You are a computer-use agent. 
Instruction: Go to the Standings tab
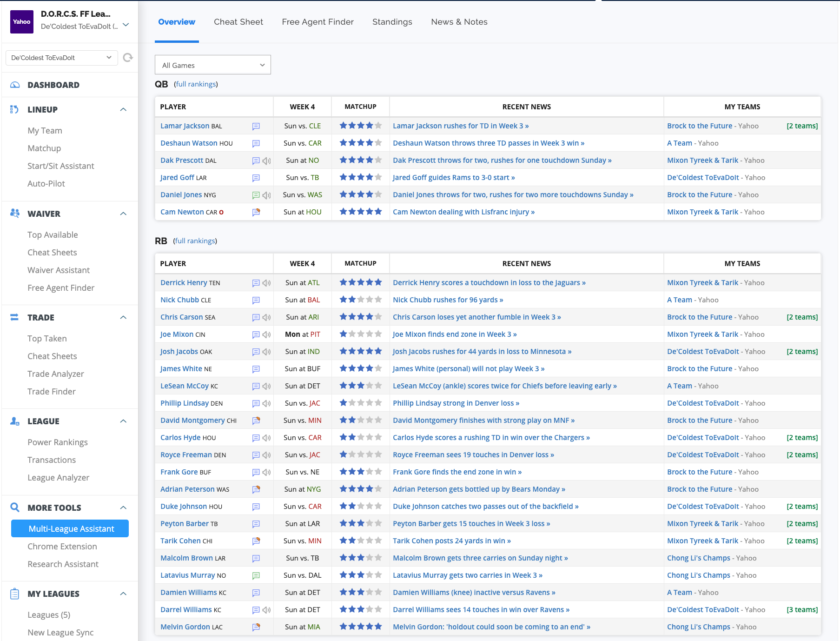click(x=392, y=22)
